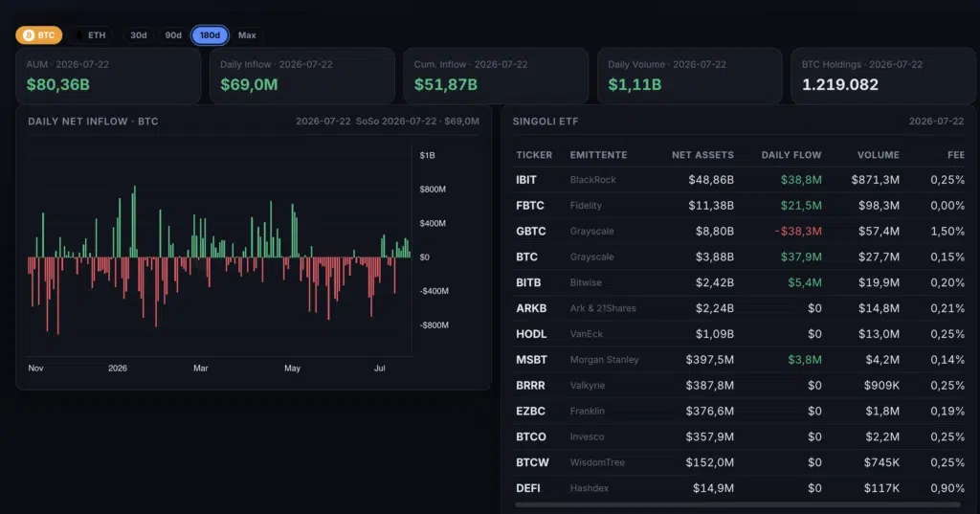Select the Max time range
Image resolution: width=980 pixels, height=514 pixels.
(247, 35)
